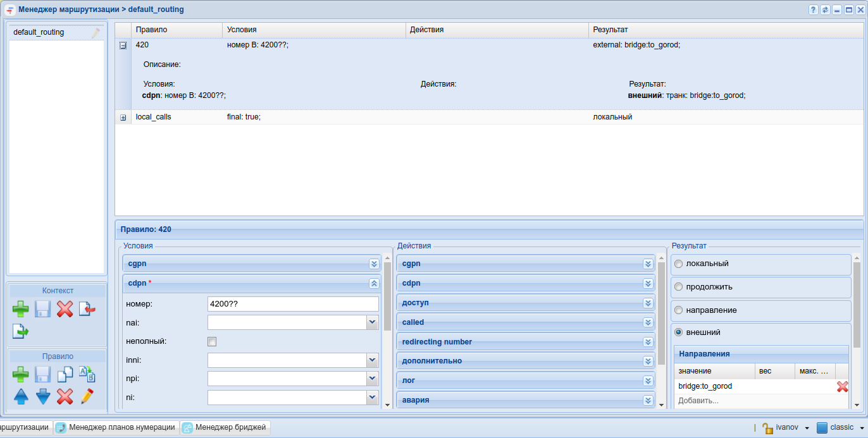The width and height of the screenshot is (868, 438).
Task: Open the nai dropdown
Action: [372, 323]
